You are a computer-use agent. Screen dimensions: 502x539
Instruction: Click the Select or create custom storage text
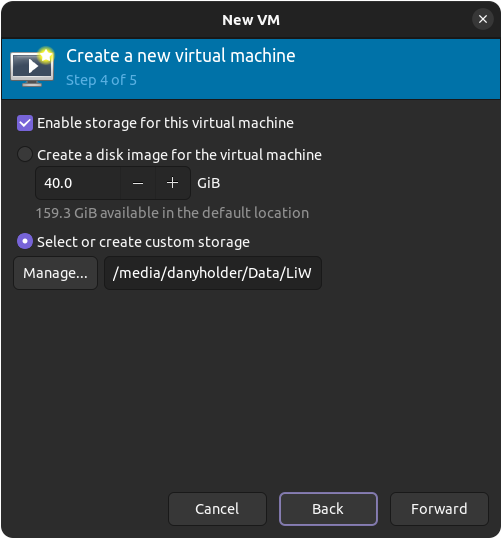[x=143, y=242]
